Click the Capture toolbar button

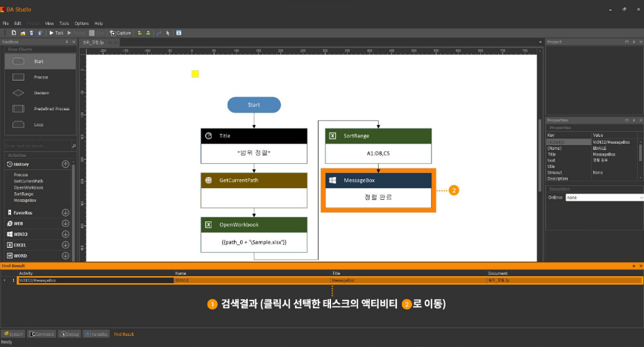click(x=121, y=33)
